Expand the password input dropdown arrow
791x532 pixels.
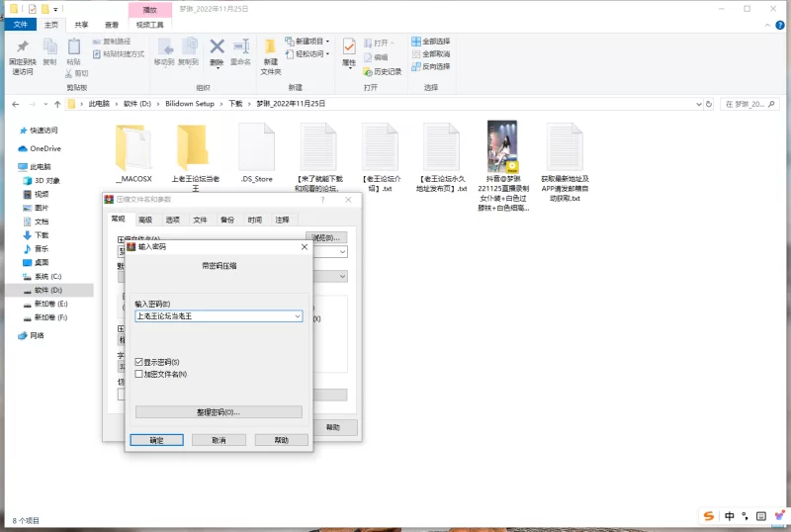pos(297,316)
